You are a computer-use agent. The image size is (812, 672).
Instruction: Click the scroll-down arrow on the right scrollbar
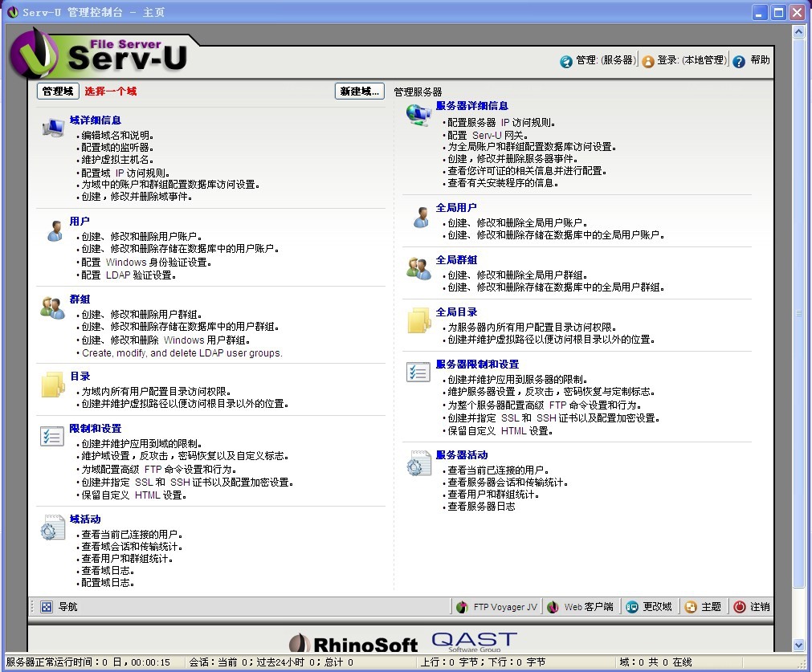(x=798, y=645)
